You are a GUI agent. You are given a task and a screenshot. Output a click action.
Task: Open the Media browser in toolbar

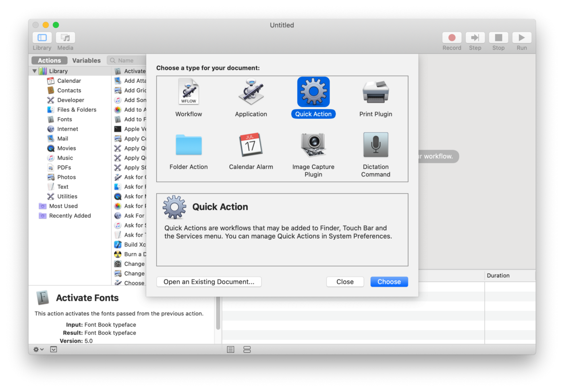[65, 38]
